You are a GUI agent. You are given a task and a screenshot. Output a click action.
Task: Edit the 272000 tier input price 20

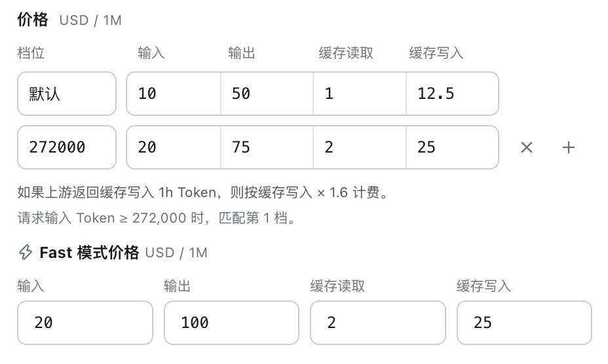174,147
